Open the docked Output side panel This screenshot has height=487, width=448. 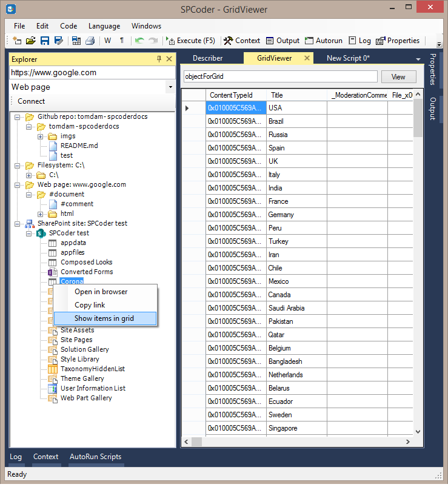point(433,109)
